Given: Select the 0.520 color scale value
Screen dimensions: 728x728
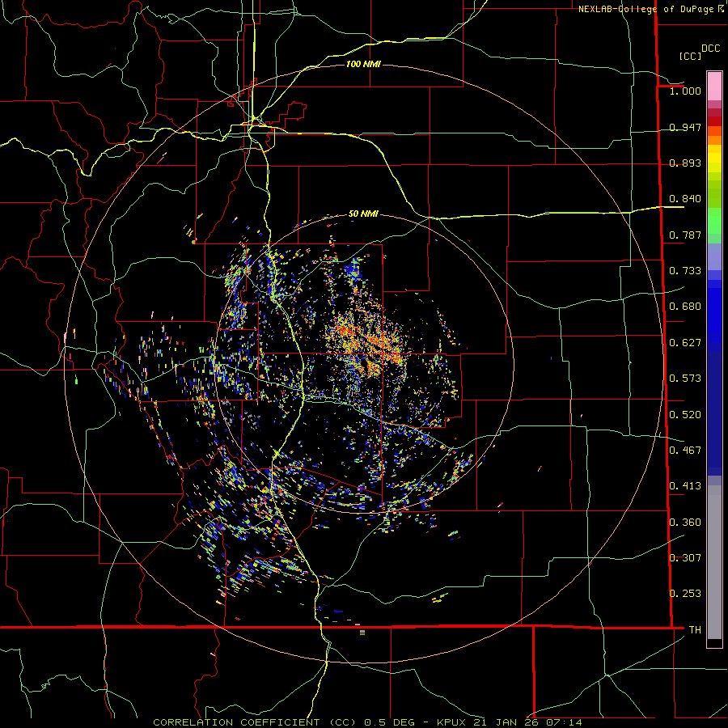Looking at the screenshot, I should coord(685,415).
